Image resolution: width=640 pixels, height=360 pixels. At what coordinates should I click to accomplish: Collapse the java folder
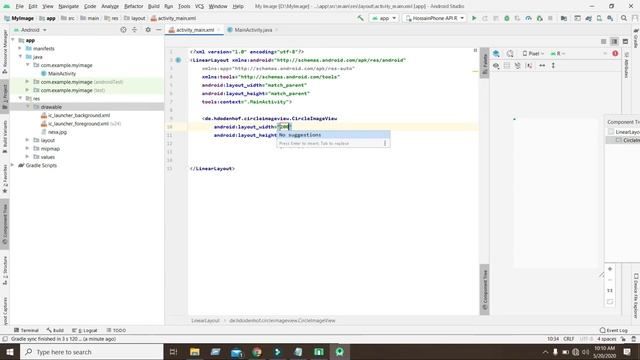pyautogui.click(x=20, y=57)
